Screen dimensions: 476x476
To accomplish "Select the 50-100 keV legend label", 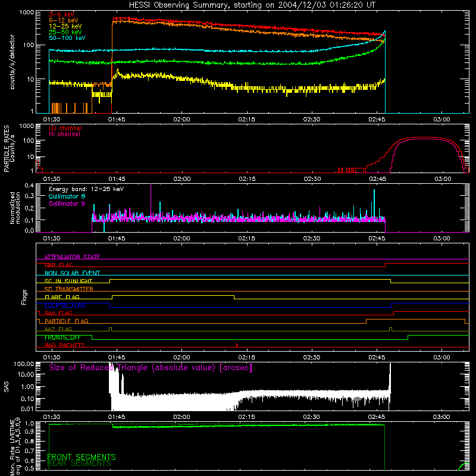I will click(x=67, y=38).
